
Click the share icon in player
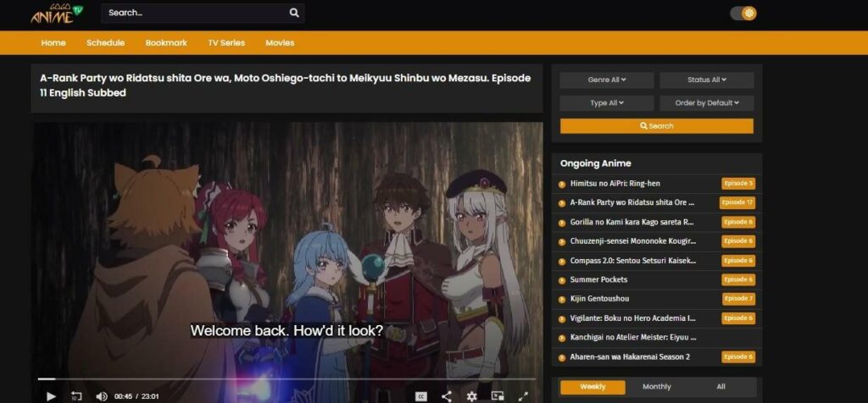(446, 396)
